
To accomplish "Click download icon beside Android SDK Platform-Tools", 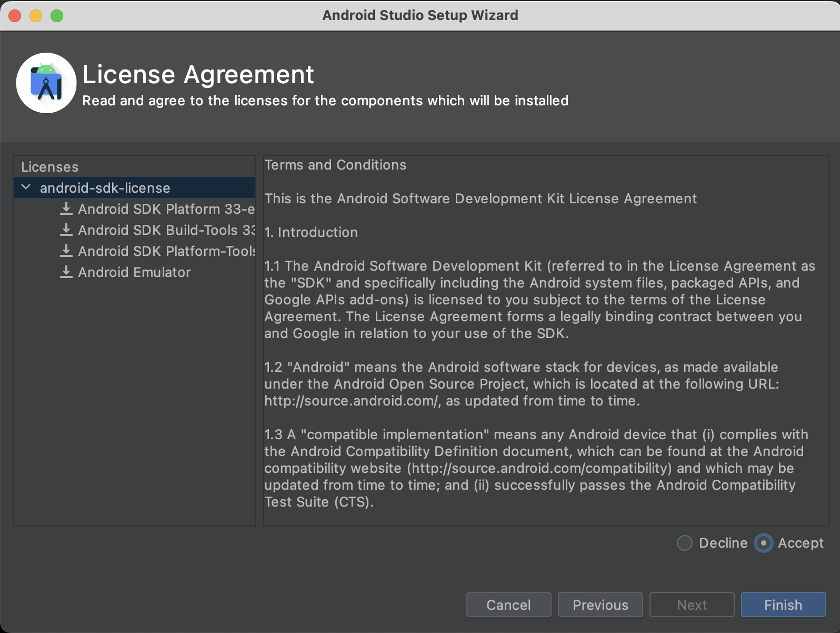I will 66,251.
